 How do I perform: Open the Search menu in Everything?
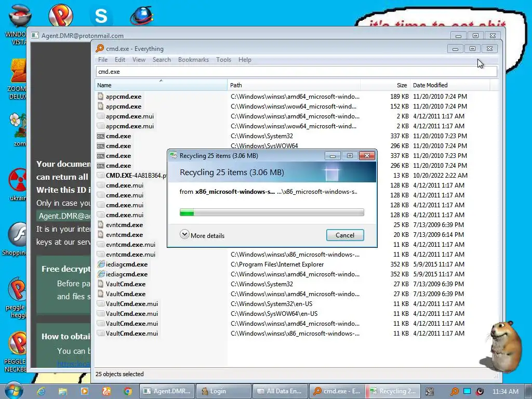click(x=162, y=60)
